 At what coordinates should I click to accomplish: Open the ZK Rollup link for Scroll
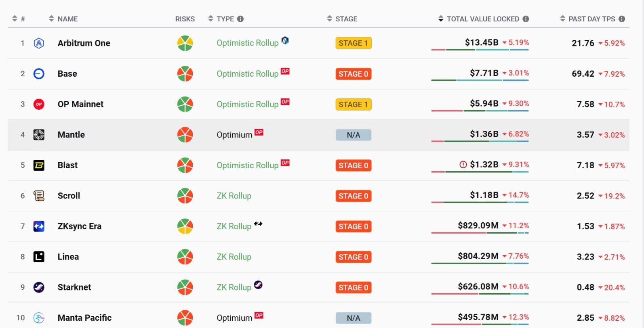tap(234, 196)
